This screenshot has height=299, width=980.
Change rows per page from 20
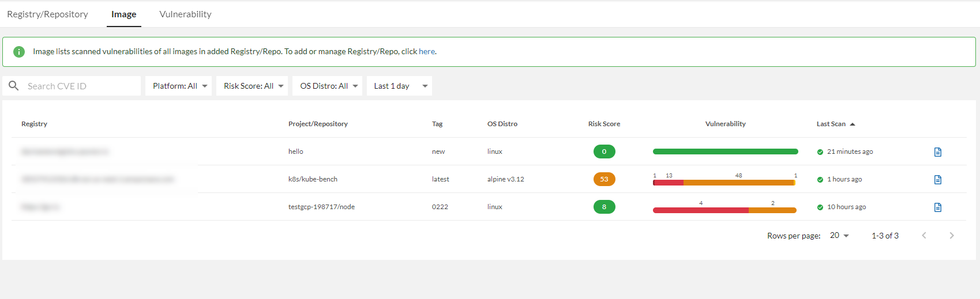tap(839, 236)
